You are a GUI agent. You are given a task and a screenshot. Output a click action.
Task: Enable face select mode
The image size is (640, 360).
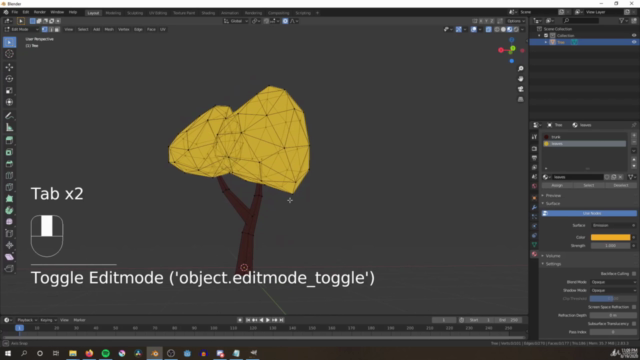click(x=57, y=29)
